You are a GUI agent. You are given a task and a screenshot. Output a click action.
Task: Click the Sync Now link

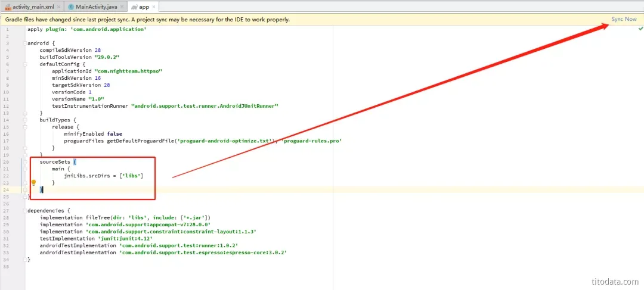point(624,19)
